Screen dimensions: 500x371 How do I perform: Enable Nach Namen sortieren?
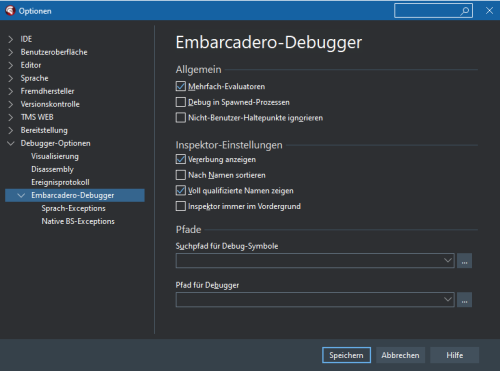tap(181, 175)
